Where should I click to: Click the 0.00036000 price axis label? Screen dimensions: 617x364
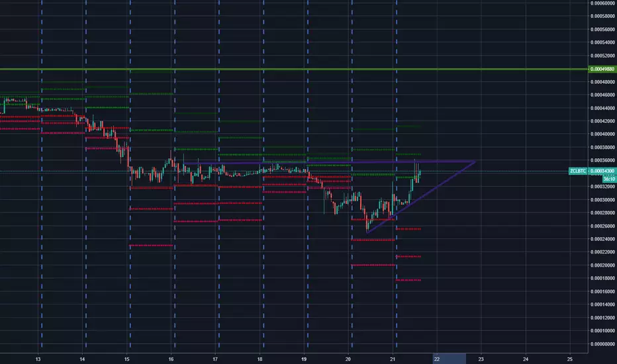click(x=602, y=160)
